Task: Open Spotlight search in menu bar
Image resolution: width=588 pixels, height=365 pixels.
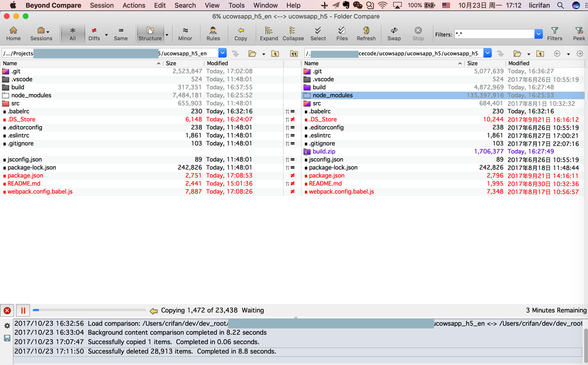Action: [560, 5]
